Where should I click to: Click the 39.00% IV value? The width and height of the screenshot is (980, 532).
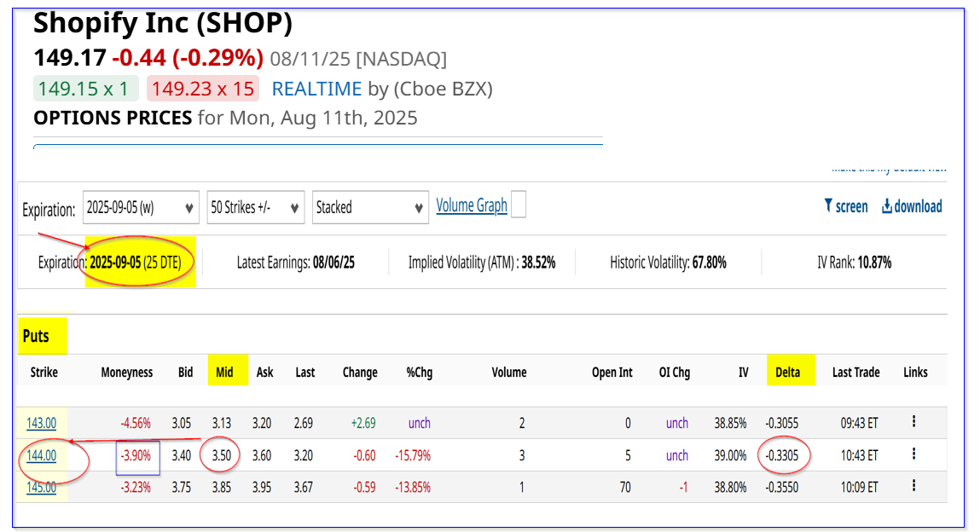731,456
